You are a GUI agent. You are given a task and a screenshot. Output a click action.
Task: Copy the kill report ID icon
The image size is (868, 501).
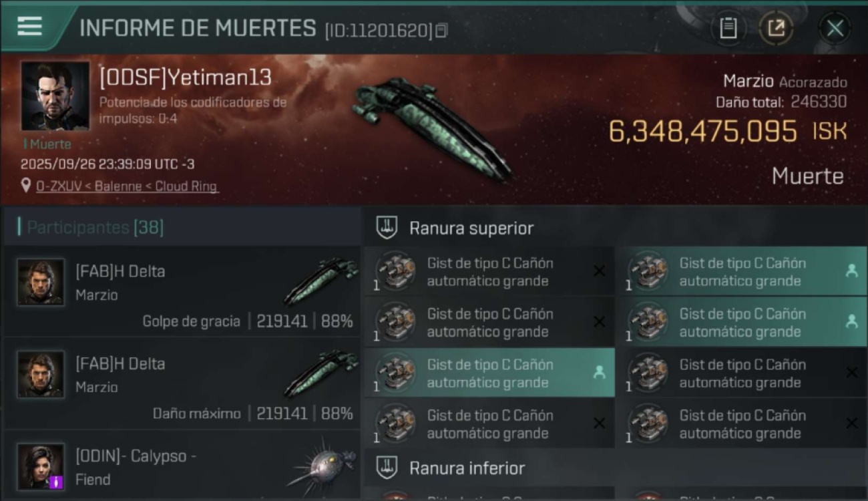tap(441, 30)
